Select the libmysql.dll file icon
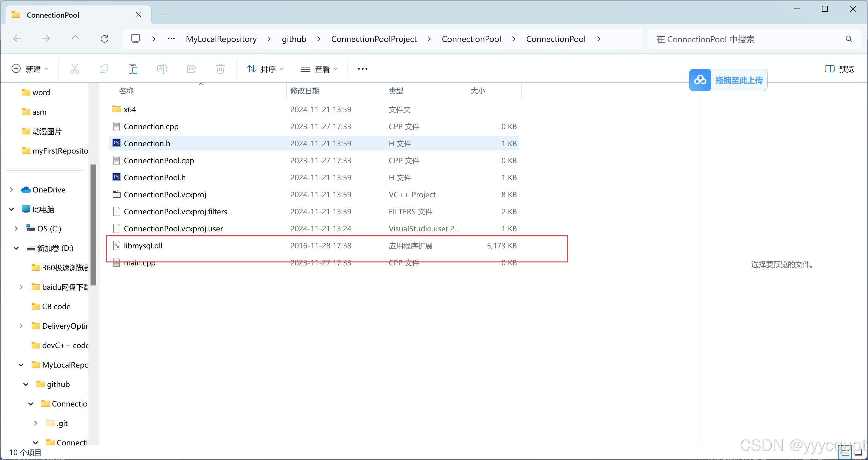The width and height of the screenshot is (868, 460). click(x=117, y=246)
